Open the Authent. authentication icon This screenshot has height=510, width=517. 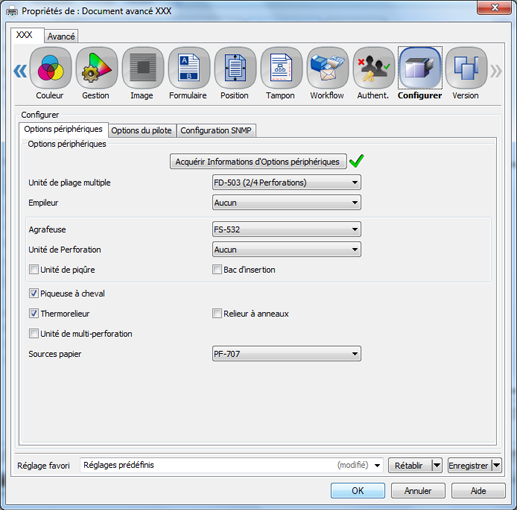(374, 68)
